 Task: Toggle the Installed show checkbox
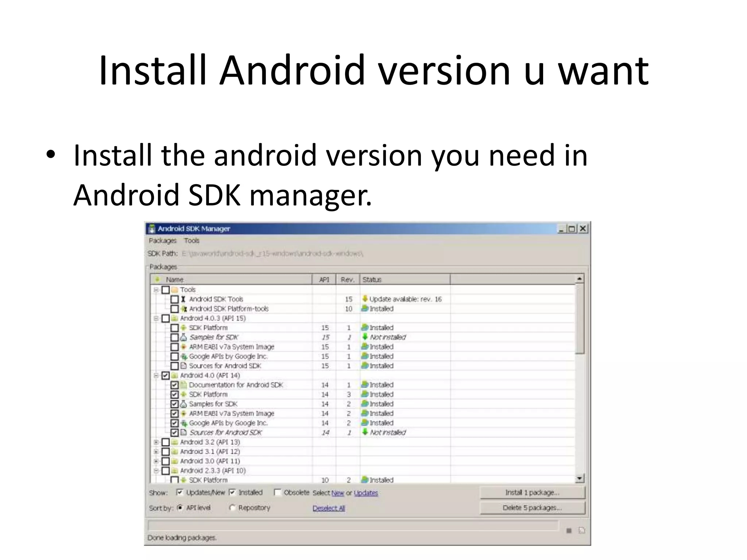(232, 493)
